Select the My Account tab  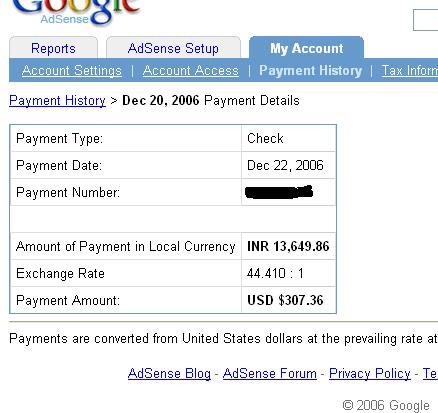click(306, 48)
